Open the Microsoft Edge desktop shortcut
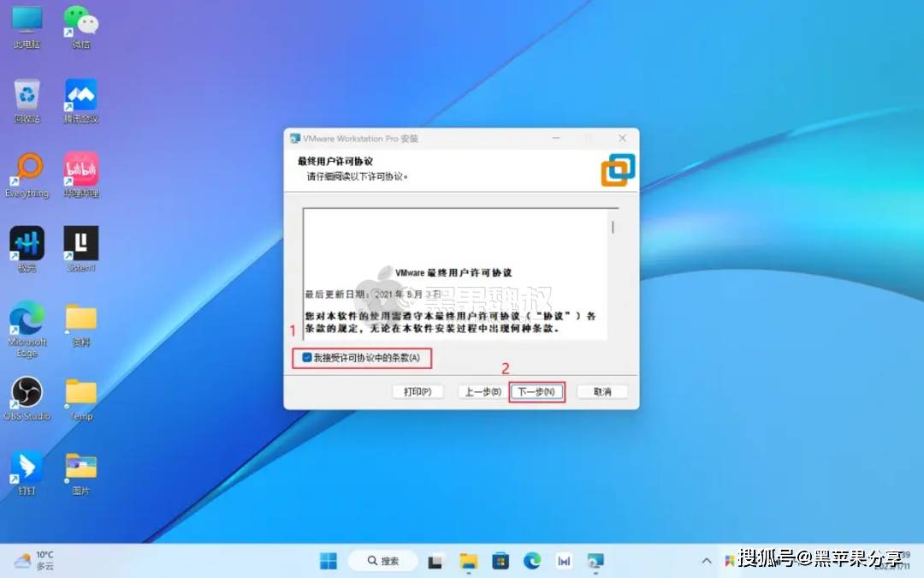The height and width of the screenshot is (578, 924). tap(27, 329)
